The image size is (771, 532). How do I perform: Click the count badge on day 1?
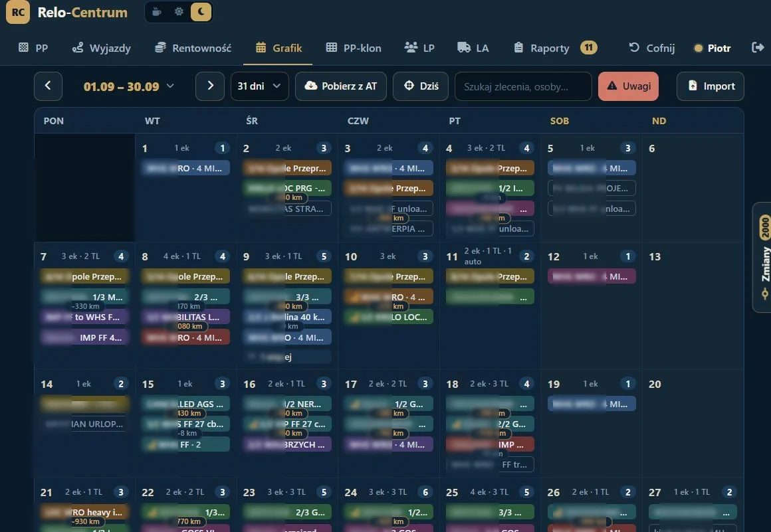pos(222,148)
